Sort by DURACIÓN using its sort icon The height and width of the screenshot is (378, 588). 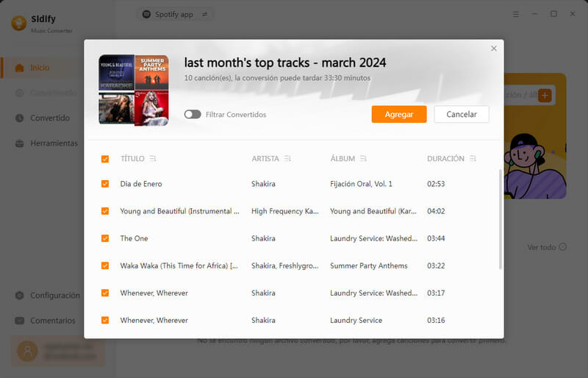pyautogui.click(x=473, y=158)
